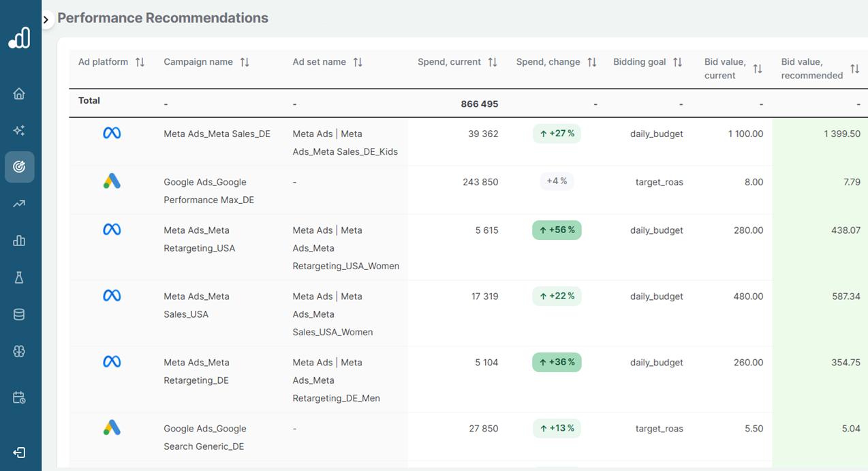The width and height of the screenshot is (868, 471).
Task: Open the Home page from the sidebar
Action: click(x=20, y=93)
